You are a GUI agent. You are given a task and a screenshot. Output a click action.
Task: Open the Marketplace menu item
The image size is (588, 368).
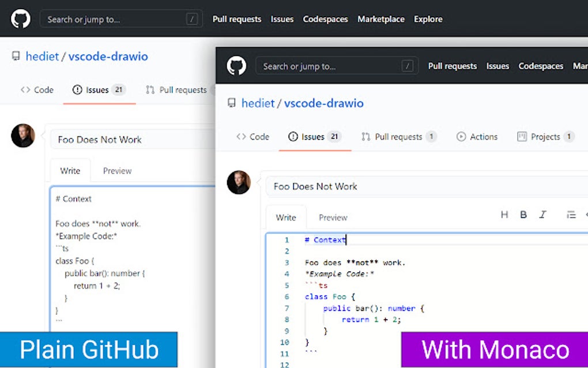pyautogui.click(x=380, y=19)
